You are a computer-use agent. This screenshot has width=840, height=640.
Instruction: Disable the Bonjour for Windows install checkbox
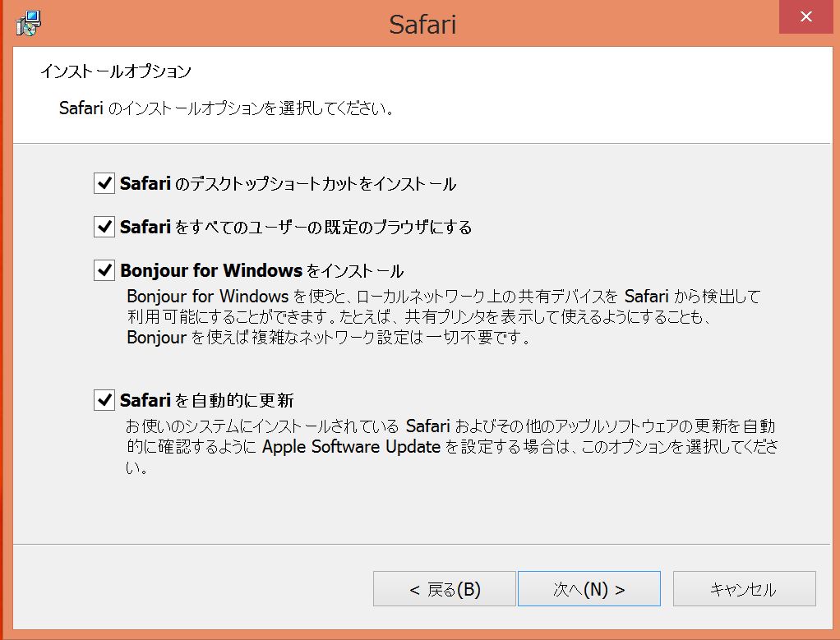point(104,270)
